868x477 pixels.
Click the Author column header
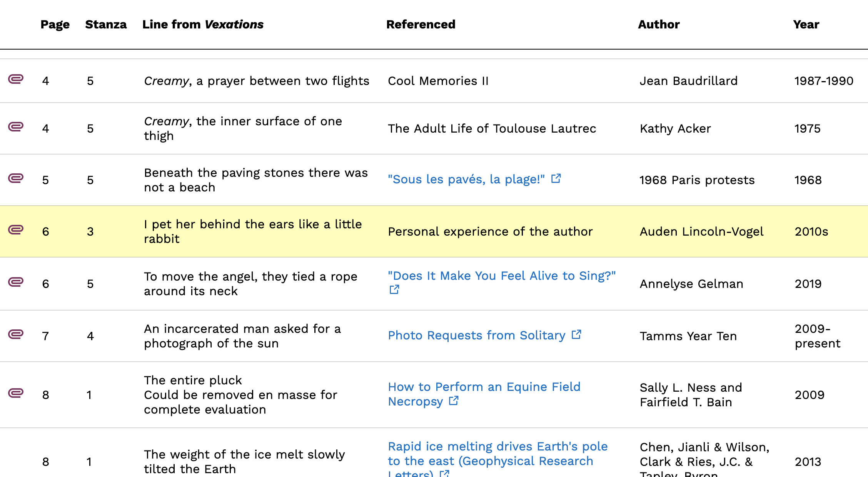pos(659,25)
